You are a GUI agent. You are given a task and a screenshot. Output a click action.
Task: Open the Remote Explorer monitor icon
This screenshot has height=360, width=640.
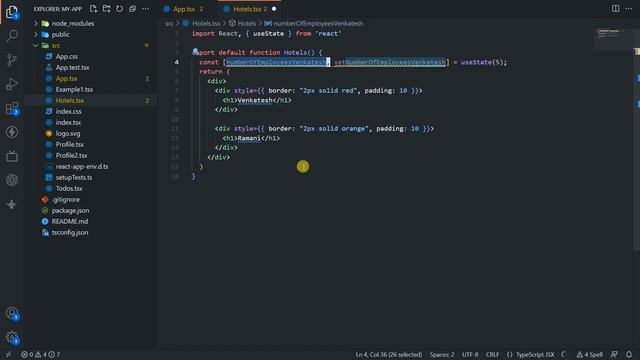(x=12, y=156)
